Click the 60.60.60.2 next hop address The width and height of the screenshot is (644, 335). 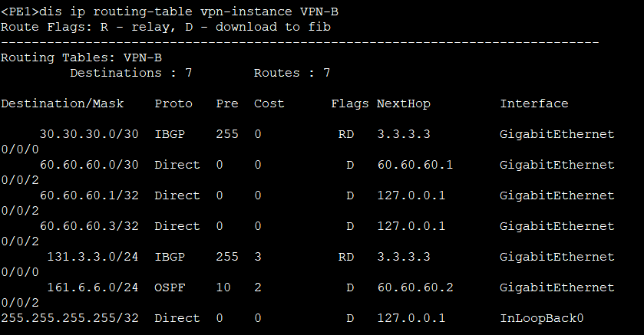tap(415, 287)
